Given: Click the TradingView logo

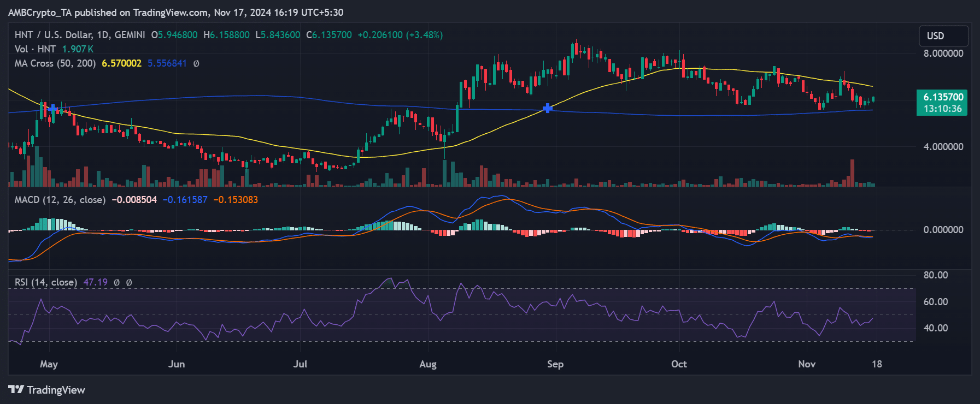Looking at the screenshot, I should [x=47, y=390].
